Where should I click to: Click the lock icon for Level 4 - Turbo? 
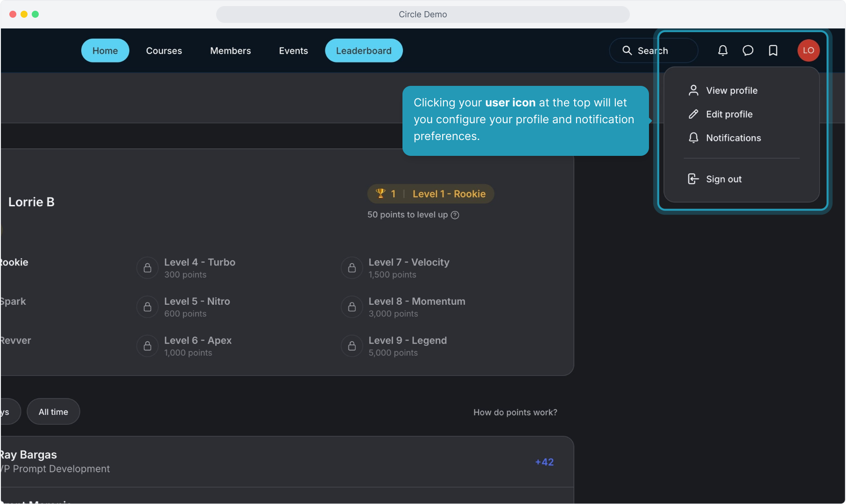[148, 268]
